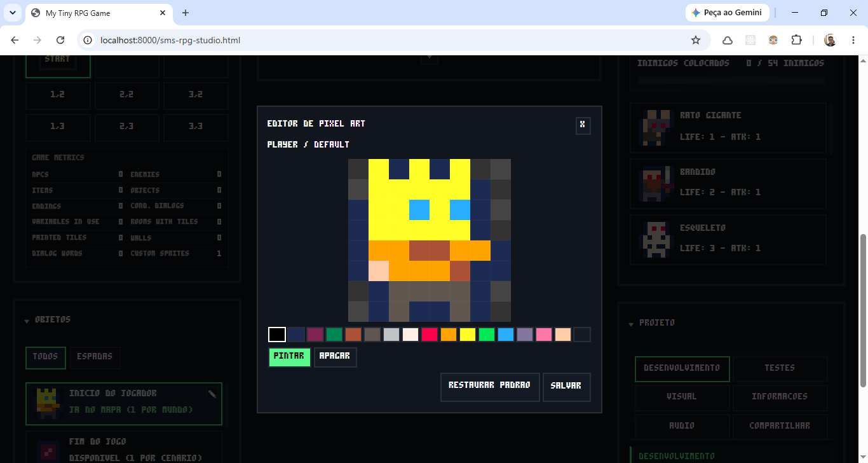Open the Desenvolvimento project tab
This screenshot has height=463, width=868.
[x=682, y=368]
